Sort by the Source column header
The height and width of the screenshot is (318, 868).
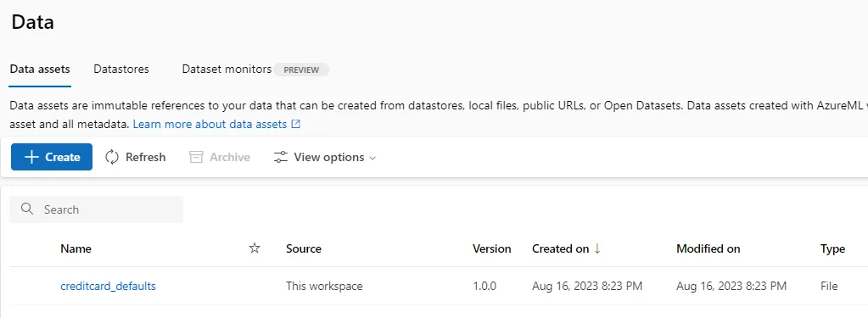(304, 248)
